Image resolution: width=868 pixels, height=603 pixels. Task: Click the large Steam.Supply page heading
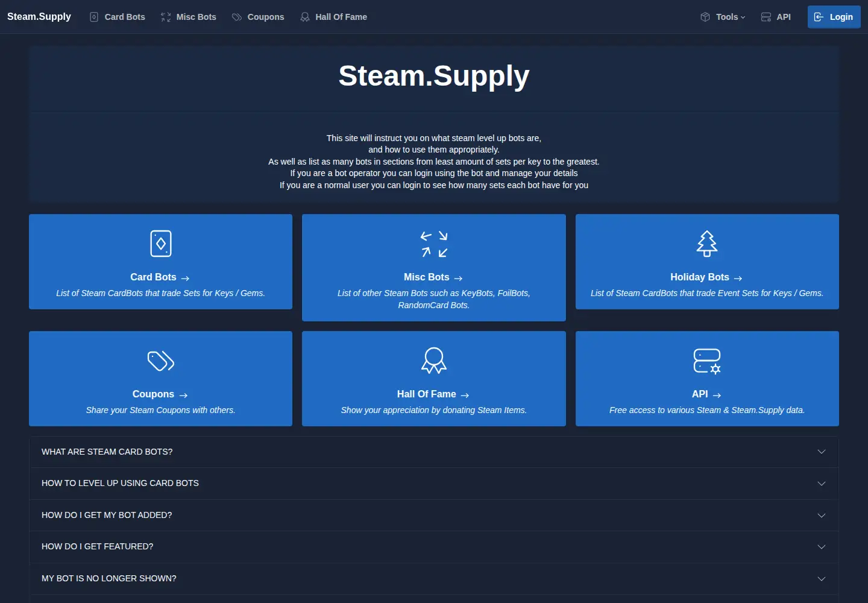pos(434,76)
